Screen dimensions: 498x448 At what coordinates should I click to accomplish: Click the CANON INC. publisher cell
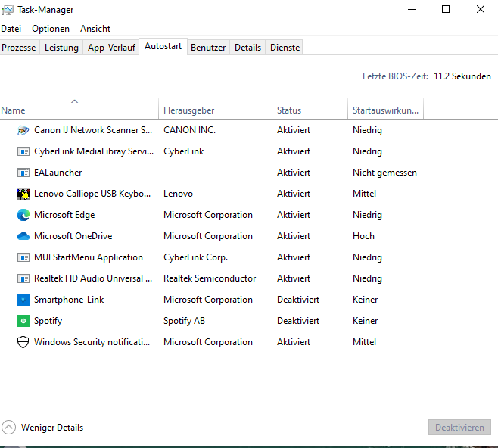[190, 130]
